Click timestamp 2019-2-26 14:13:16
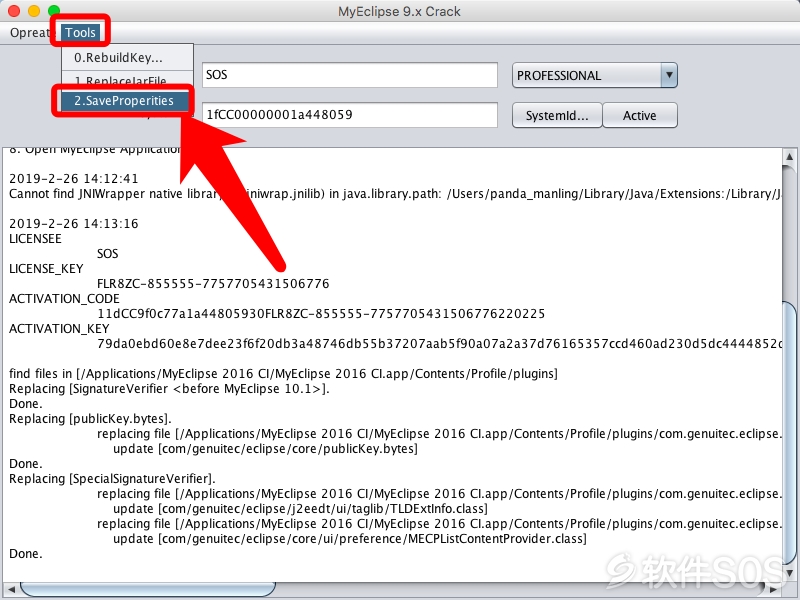800x600 pixels. [73, 223]
